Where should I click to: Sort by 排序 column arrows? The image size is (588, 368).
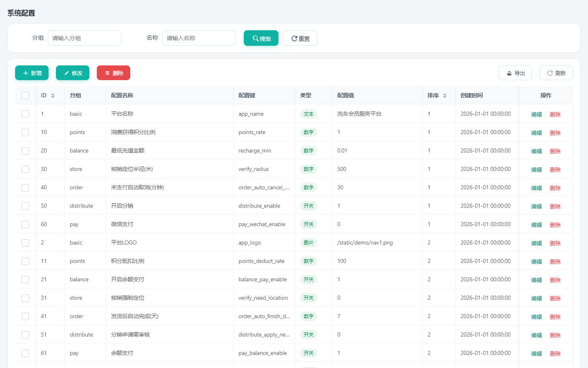click(445, 95)
